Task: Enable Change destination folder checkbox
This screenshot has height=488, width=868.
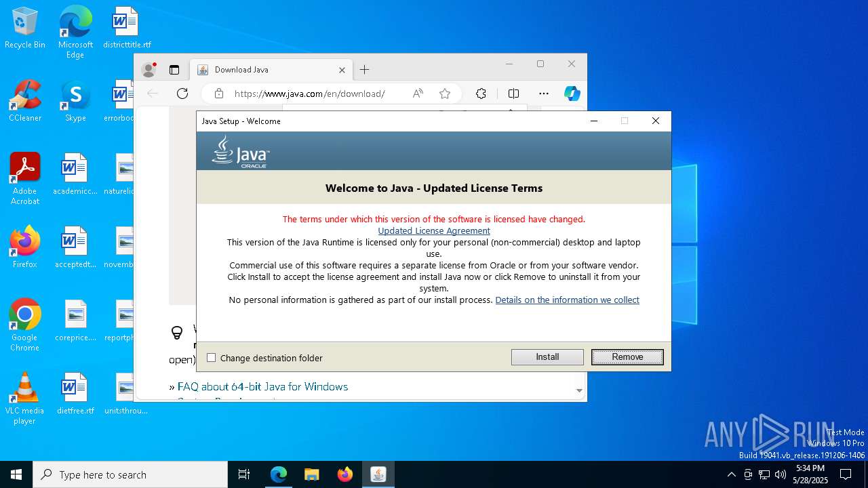Action: [212, 358]
